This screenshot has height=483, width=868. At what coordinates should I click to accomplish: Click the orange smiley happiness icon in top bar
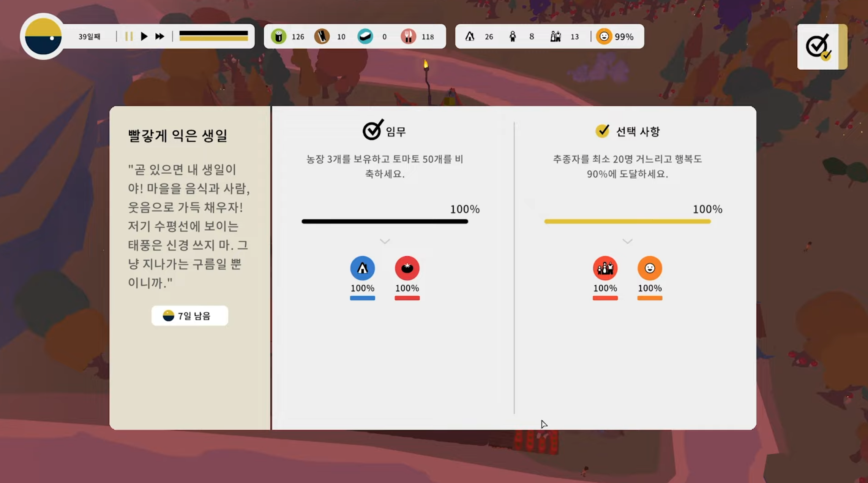click(x=604, y=36)
